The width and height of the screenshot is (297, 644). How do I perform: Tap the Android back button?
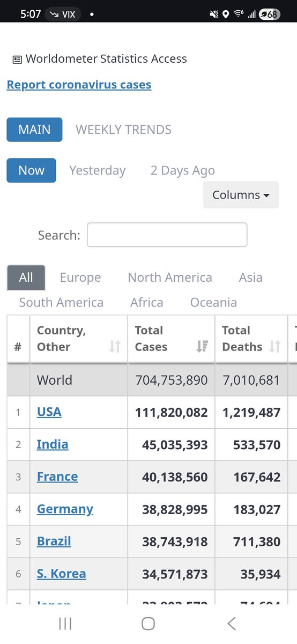click(x=231, y=623)
